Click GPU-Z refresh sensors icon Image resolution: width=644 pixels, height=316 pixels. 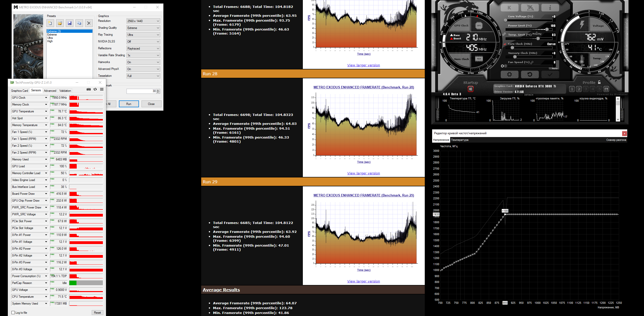click(95, 89)
